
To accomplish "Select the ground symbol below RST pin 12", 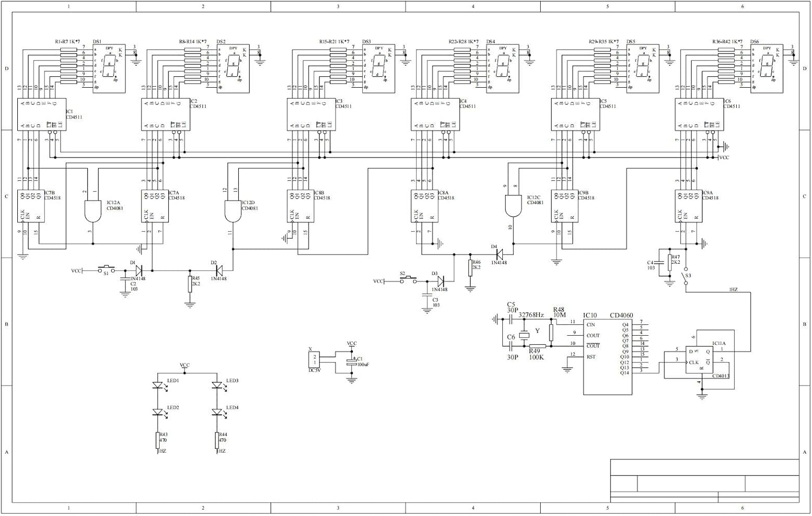I will coord(567,368).
